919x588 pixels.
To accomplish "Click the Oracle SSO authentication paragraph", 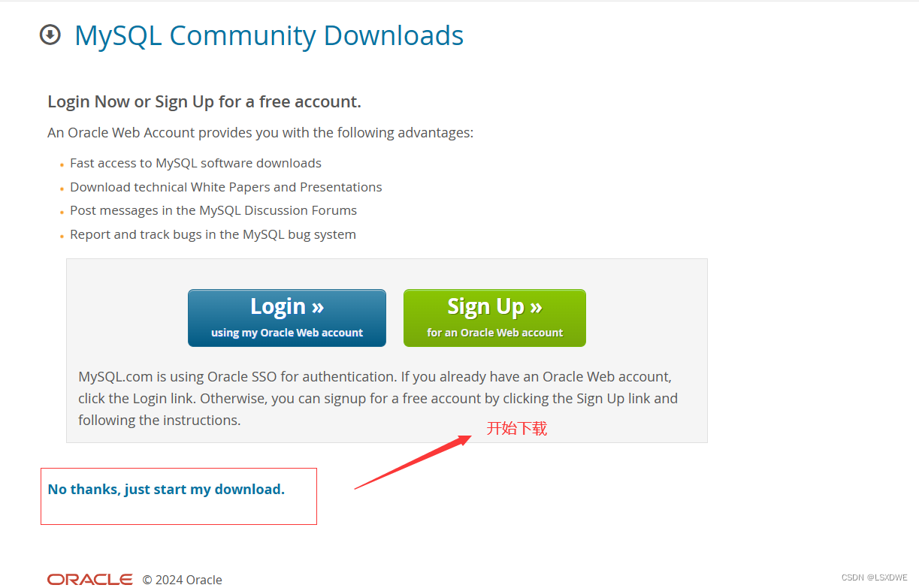I will tap(378, 398).
